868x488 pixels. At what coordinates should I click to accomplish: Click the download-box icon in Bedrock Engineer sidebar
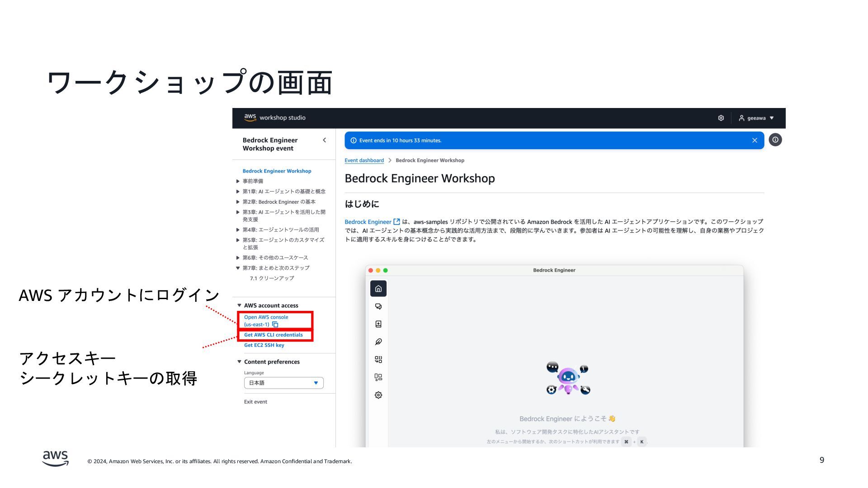(378, 324)
